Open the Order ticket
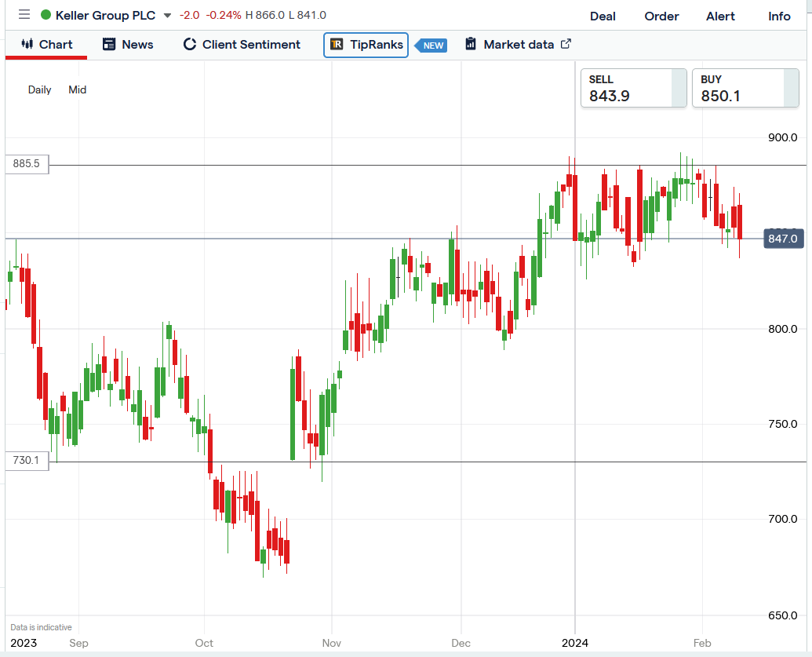This screenshot has width=812, height=657. point(661,16)
